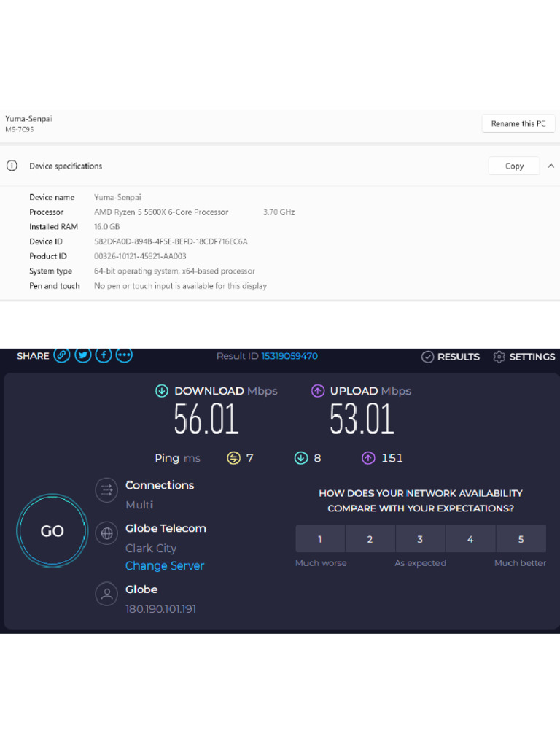Click the download speed value 56.01
The image size is (560, 747).
pyautogui.click(x=206, y=419)
